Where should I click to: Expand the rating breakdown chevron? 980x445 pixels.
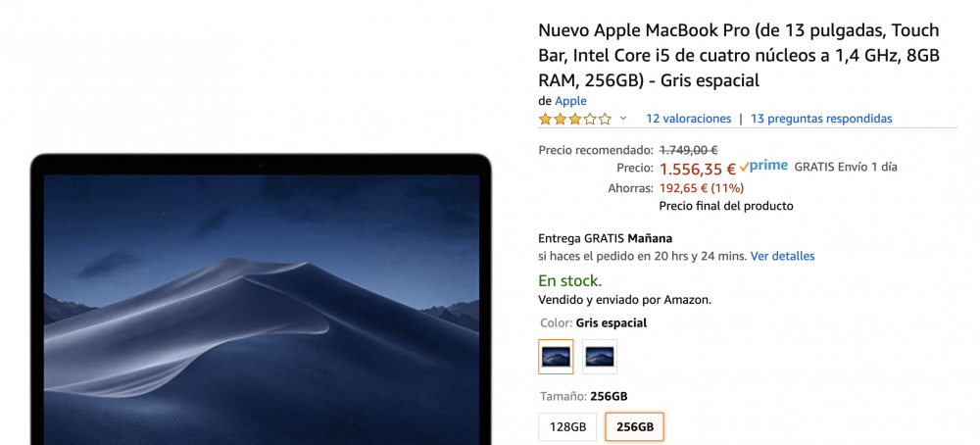[x=623, y=119]
